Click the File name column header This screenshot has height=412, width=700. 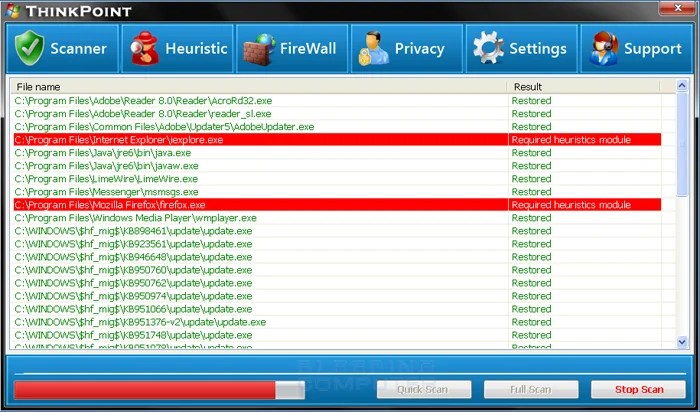pos(259,87)
